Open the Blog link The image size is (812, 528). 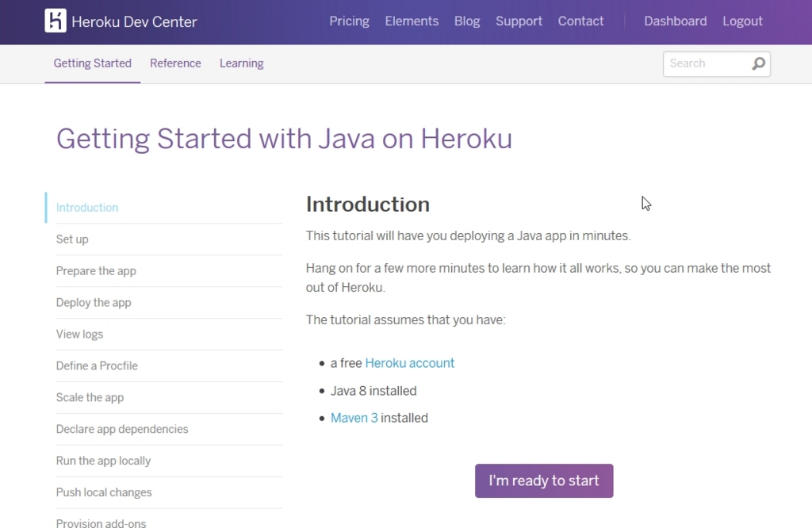point(467,21)
